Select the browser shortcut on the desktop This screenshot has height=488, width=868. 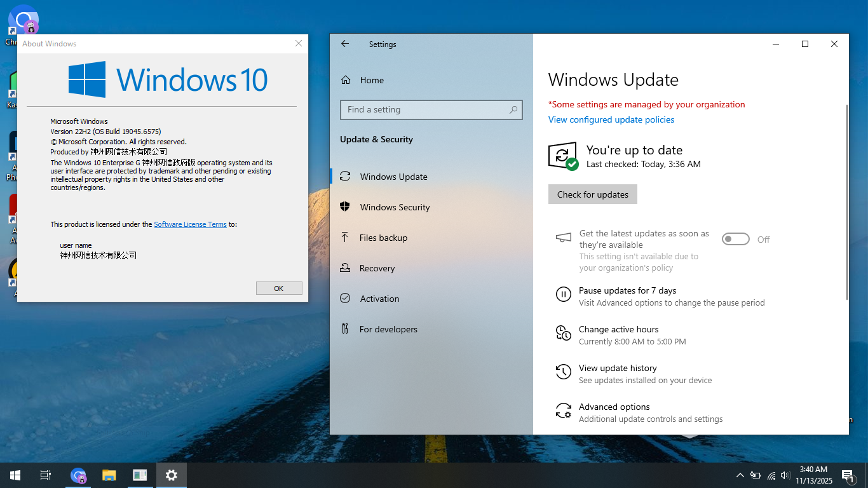[x=23, y=24]
